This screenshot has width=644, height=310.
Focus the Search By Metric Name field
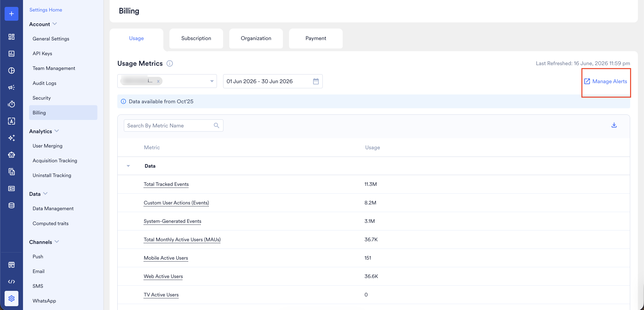click(x=173, y=125)
